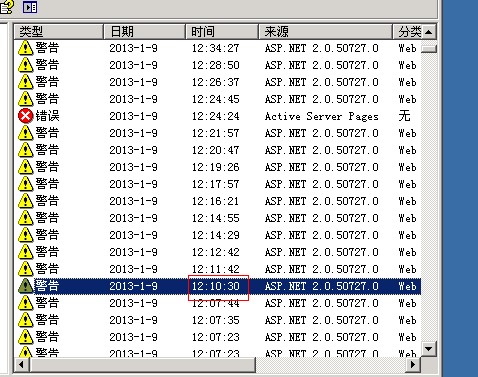Select warning icon in 12:14:55 row
The height and width of the screenshot is (377, 478).
click(x=25, y=218)
